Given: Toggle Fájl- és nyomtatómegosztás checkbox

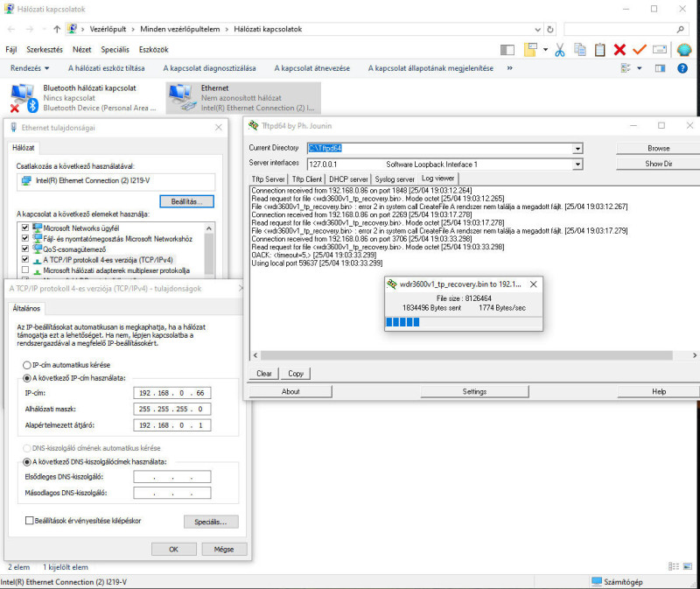Looking at the screenshot, I should click(x=25, y=238).
